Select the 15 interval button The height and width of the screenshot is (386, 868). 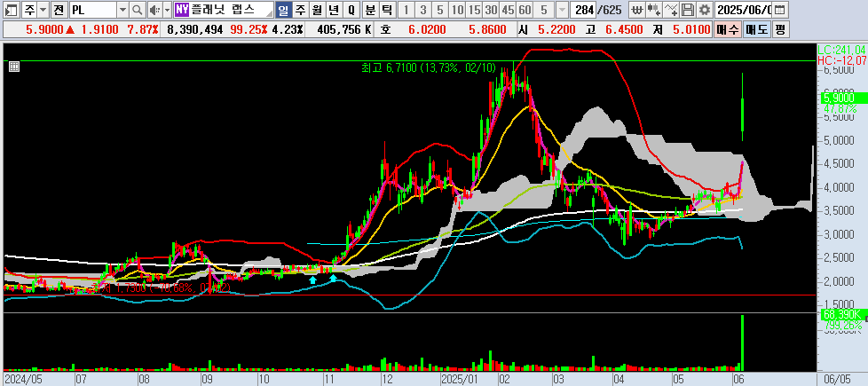474,10
